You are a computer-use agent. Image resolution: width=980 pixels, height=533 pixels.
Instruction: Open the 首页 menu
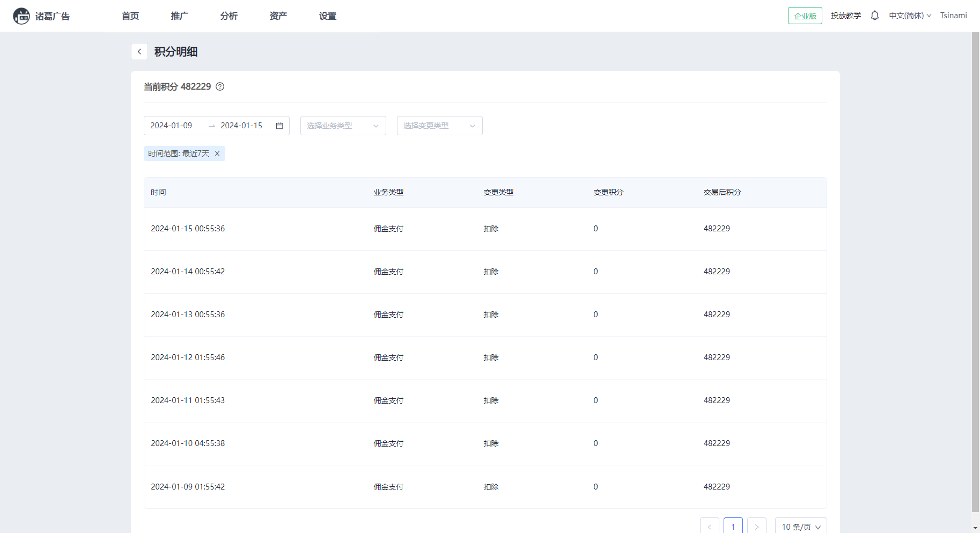point(130,16)
